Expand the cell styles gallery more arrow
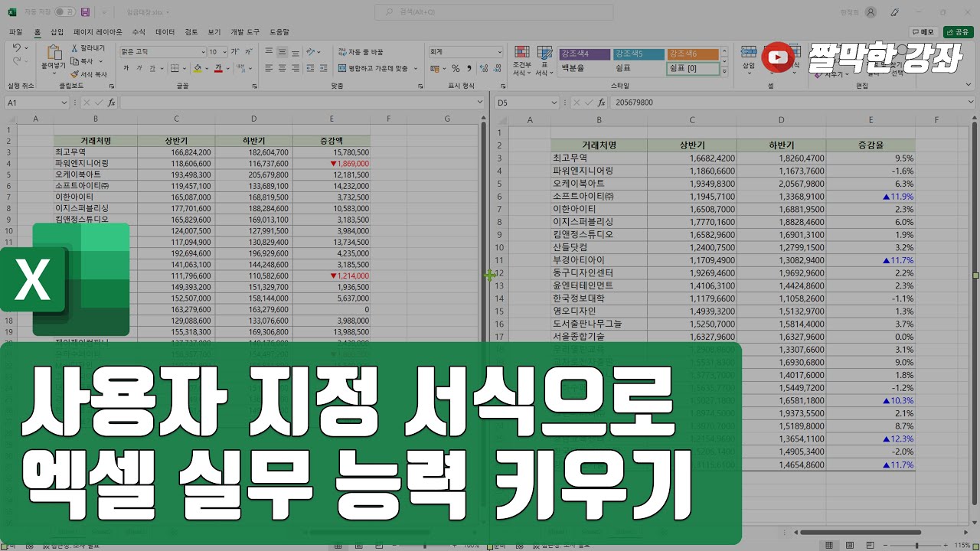The image size is (980, 551). (726, 72)
